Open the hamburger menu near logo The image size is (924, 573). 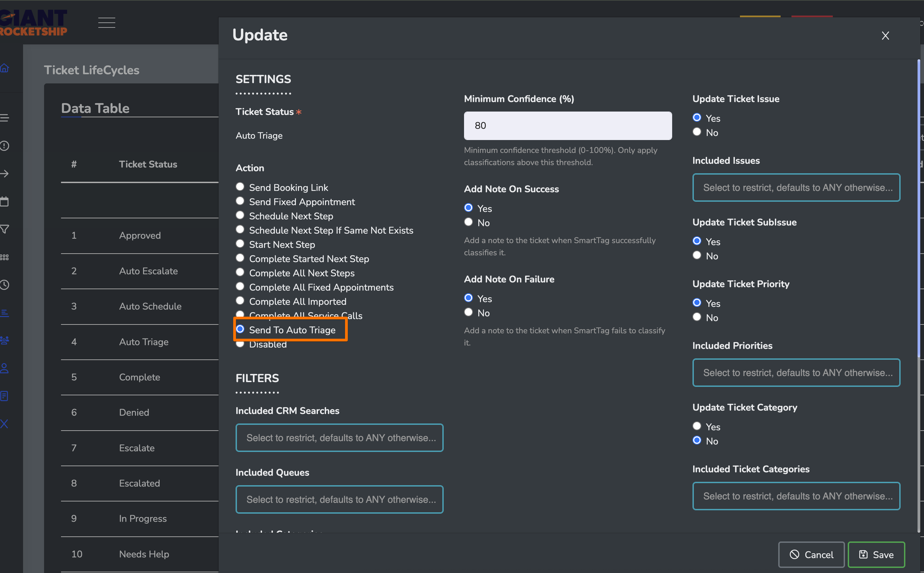point(106,23)
